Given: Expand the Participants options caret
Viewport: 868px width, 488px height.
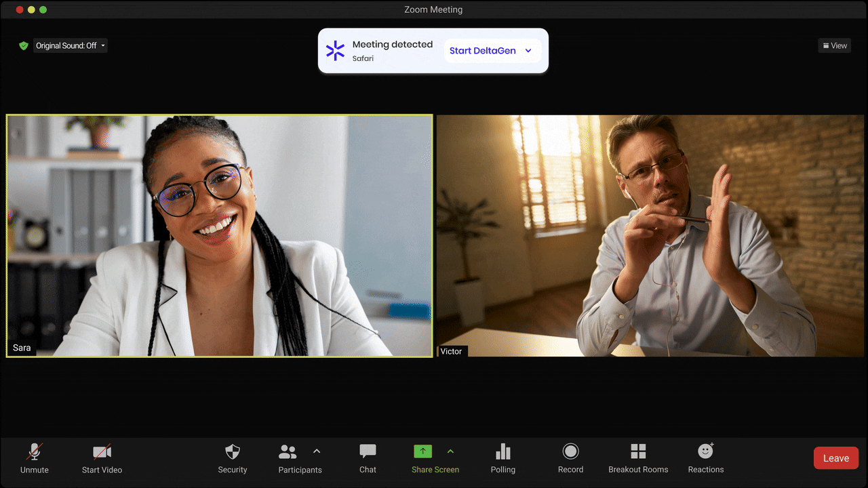Looking at the screenshot, I should 317,451.
